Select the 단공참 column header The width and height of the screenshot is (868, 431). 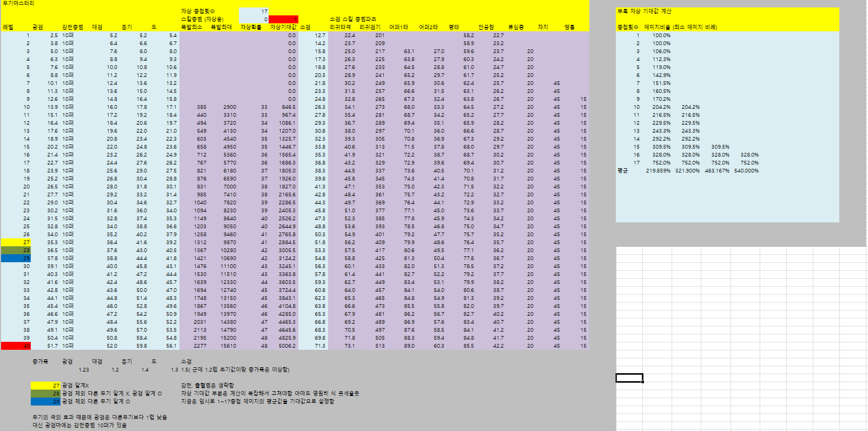tap(486, 27)
